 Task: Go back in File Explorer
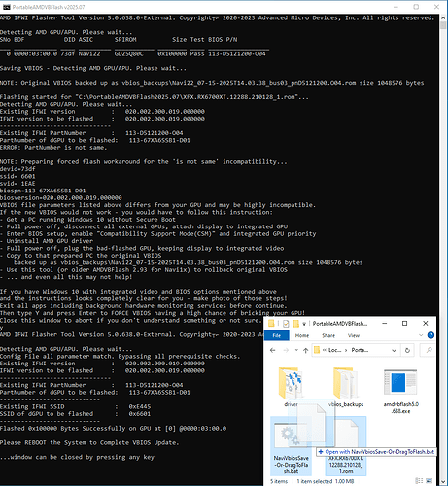coord(273,350)
